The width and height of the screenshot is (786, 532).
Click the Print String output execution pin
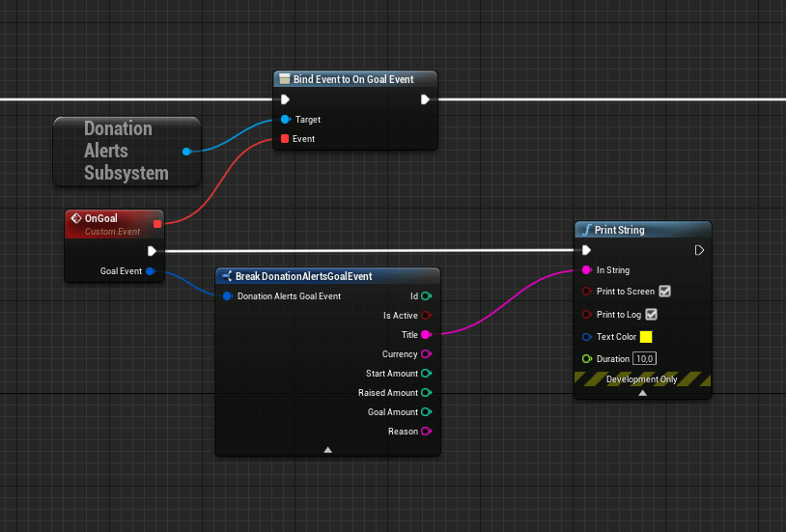[700, 250]
